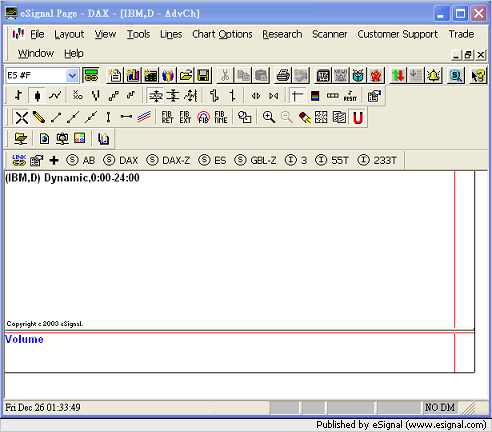Select the 3 interval shortcut
The width and height of the screenshot is (492, 432).
tap(296, 160)
